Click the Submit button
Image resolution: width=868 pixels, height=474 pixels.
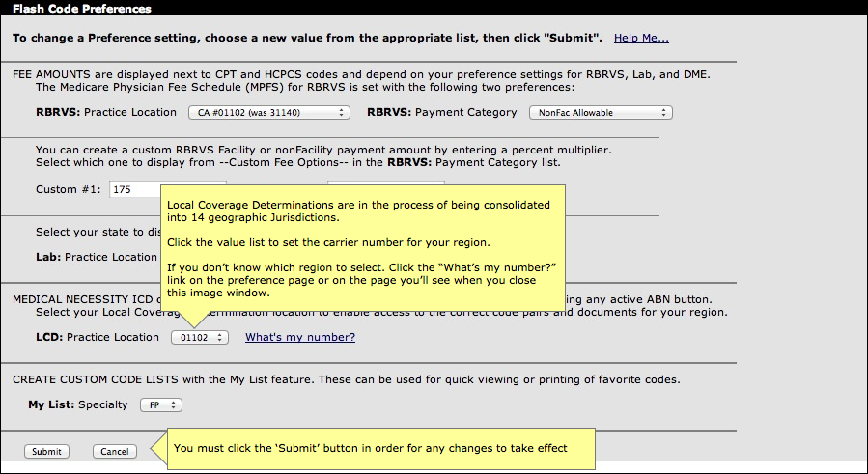(x=46, y=451)
